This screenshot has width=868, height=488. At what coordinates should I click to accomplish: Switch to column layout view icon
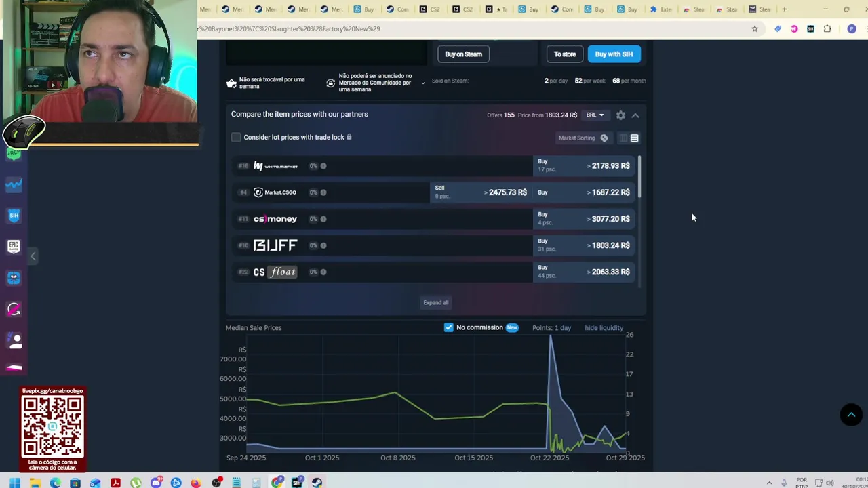coord(623,138)
